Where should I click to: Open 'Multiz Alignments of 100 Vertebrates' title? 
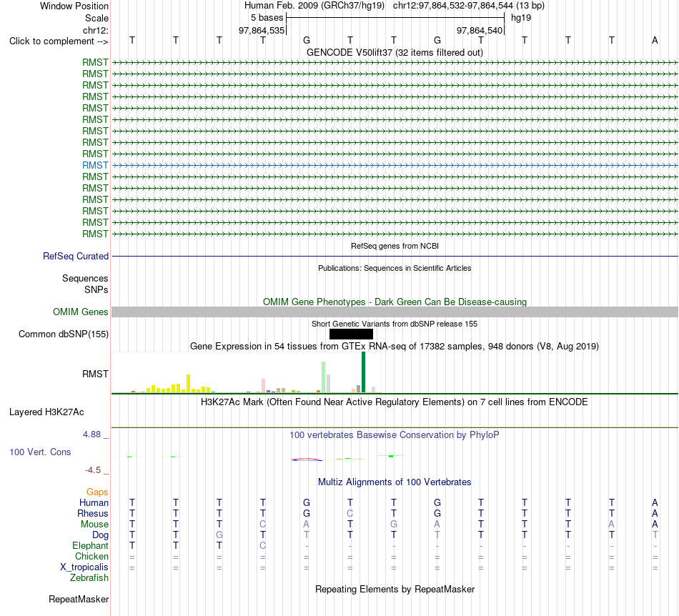395,482
